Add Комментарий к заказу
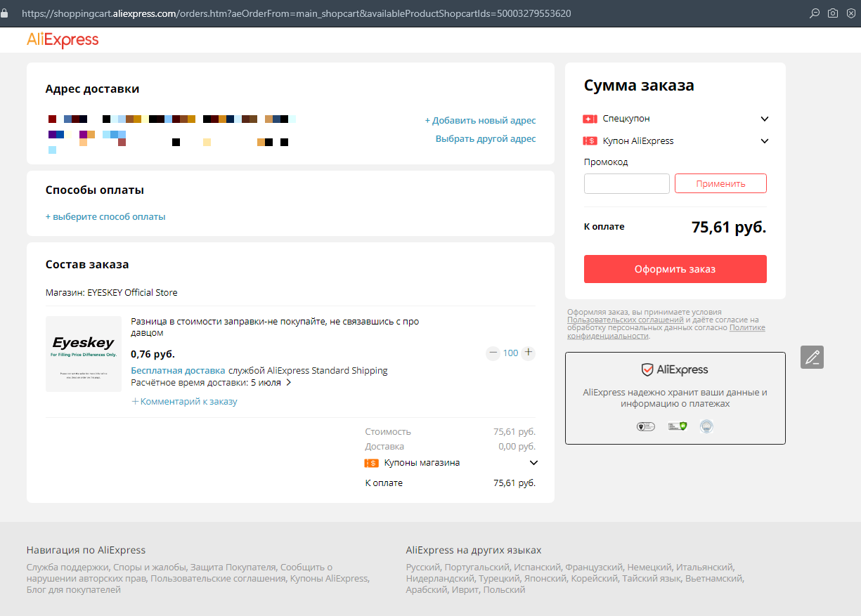This screenshot has width=861, height=616. click(185, 402)
